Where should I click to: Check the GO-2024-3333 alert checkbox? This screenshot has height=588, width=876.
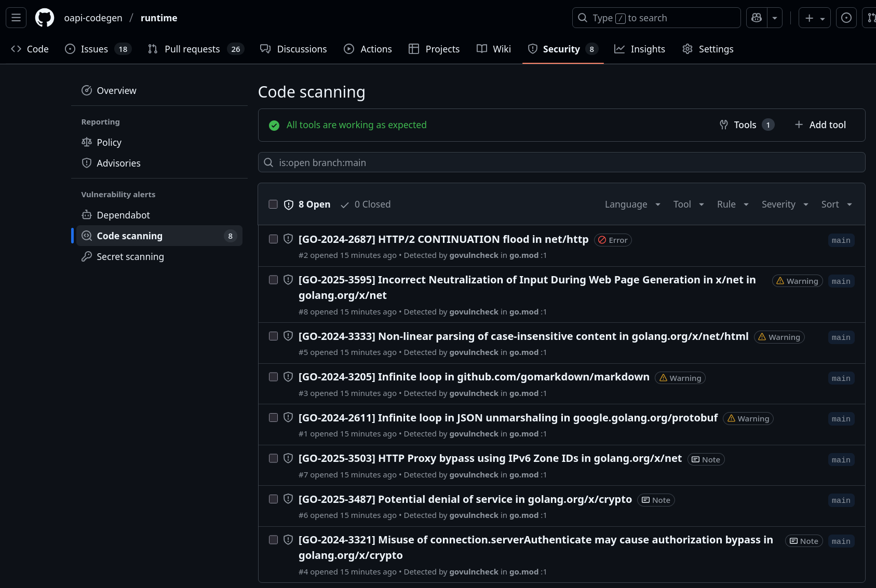[273, 336]
